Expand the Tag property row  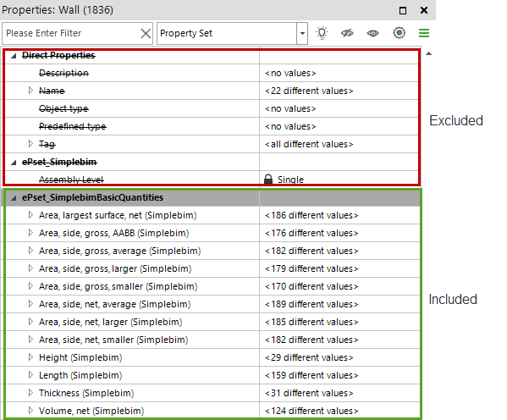(x=30, y=144)
